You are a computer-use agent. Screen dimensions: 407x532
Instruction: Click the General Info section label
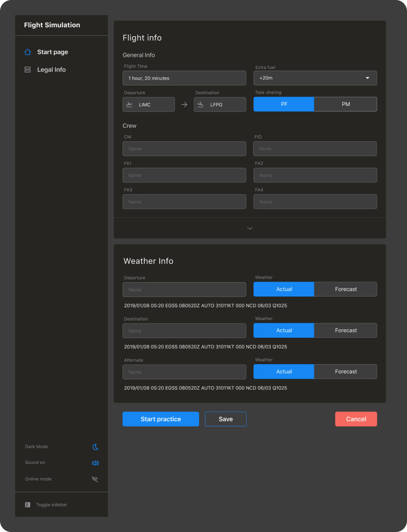139,55
